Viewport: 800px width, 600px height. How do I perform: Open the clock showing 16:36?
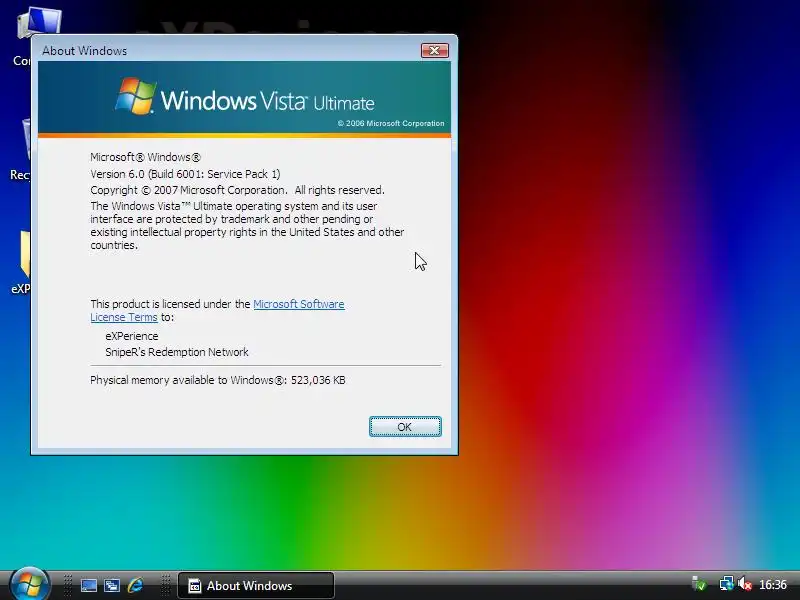click(772, 584)
